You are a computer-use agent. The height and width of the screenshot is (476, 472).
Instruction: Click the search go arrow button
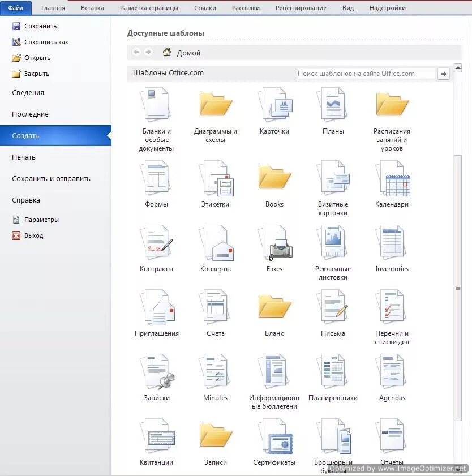point(444,74)
